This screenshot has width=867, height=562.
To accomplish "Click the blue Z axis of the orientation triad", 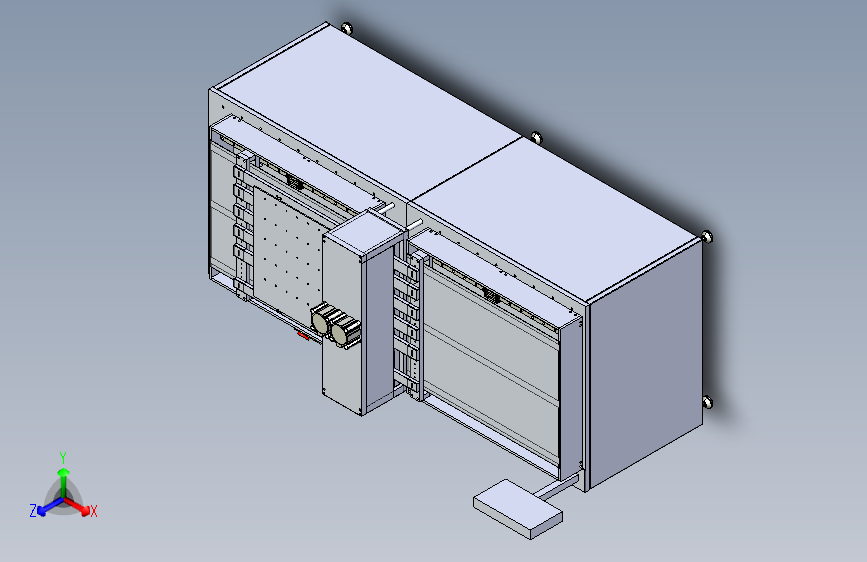I will [49, 507].
